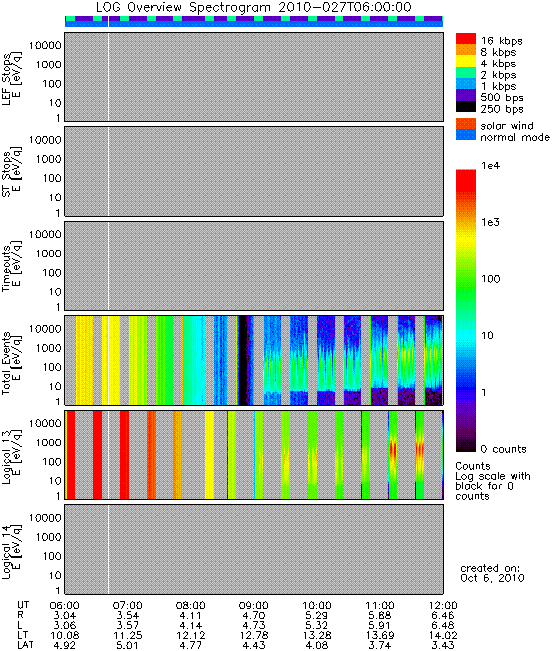This screenshot has width=552, height=651.
Task: Click the R value 5.29
Action: (317, 616)
